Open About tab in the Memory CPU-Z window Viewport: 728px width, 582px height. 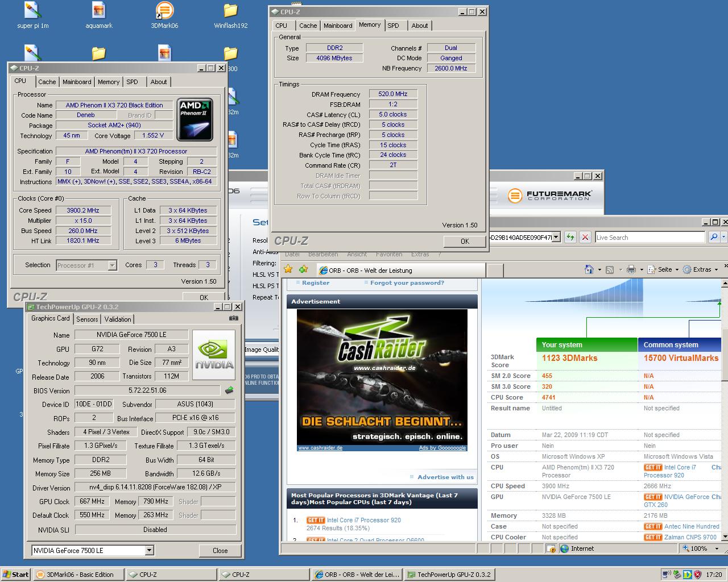420,26
